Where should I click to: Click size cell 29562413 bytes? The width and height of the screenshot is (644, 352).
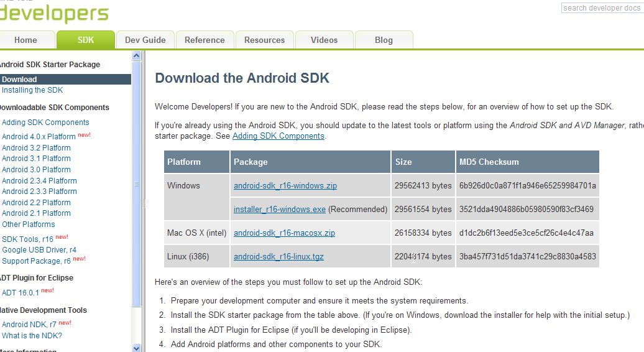tap(423, 186)
